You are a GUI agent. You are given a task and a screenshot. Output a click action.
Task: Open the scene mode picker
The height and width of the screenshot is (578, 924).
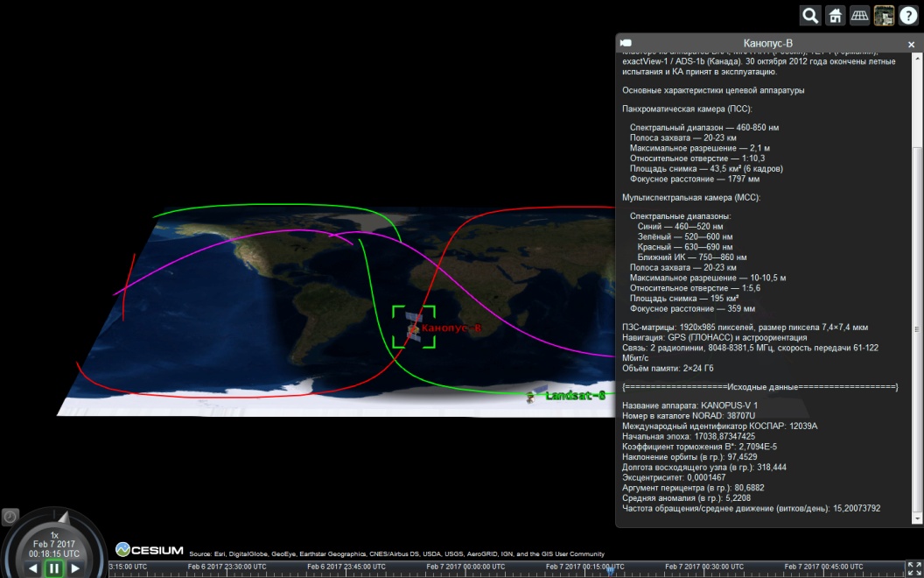(859, 16)
